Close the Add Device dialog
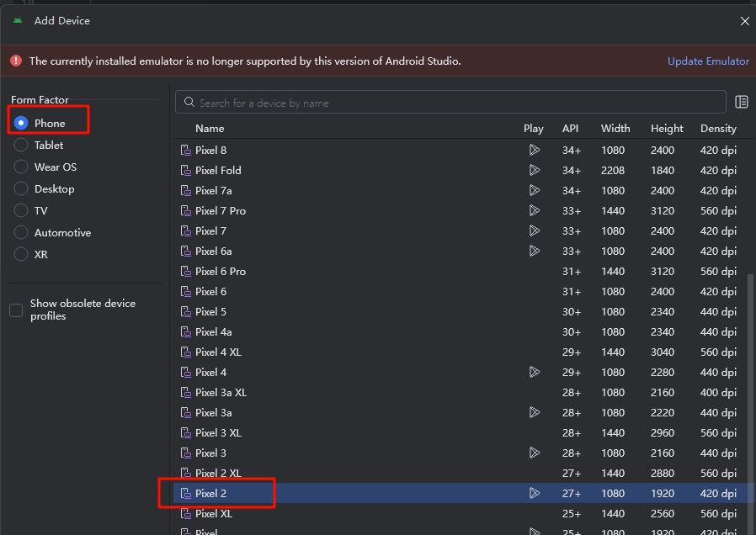The height and width of the screenshot is (535, 756). click(x=744, y=21)
